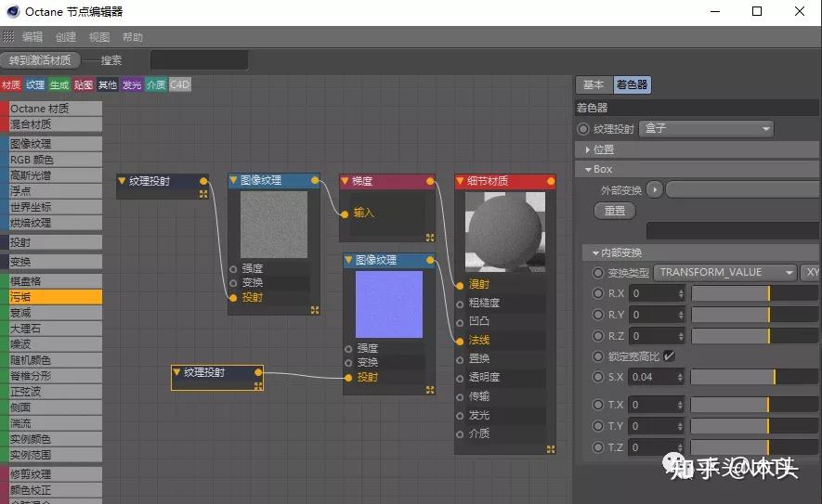
Task: Click resize corner icon of 细节材质 node
Action: pos(551,449)
